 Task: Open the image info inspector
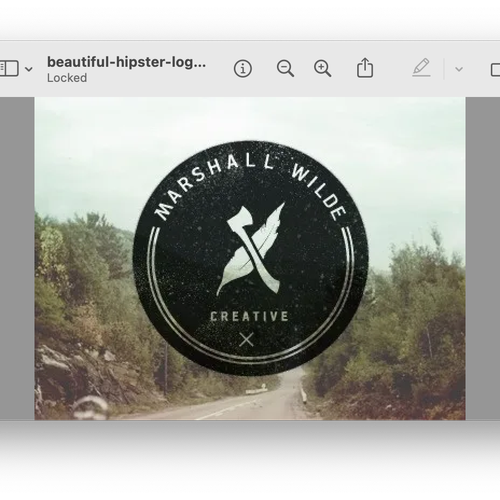[x=243, y=69]
